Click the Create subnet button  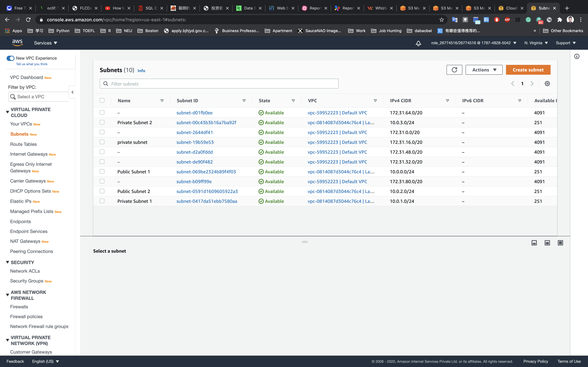528,70
